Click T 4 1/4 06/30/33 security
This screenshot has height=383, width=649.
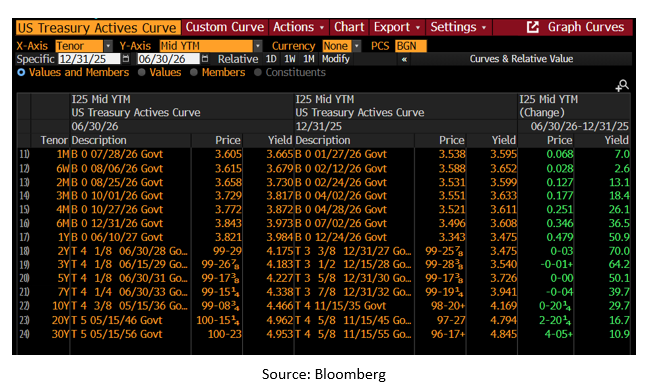coord(130,292)
